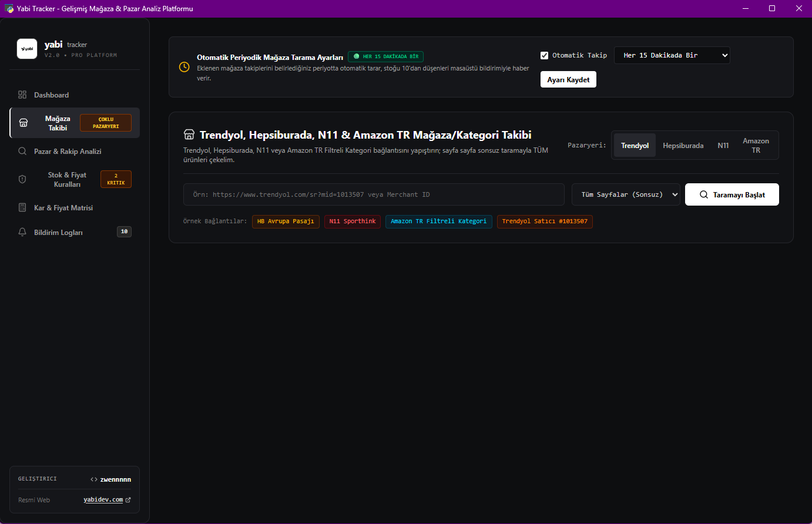The image size is (812, 524).
Task: Click the HER 15 DAKİKADA BİR status badge
Action: coord(385,56)
